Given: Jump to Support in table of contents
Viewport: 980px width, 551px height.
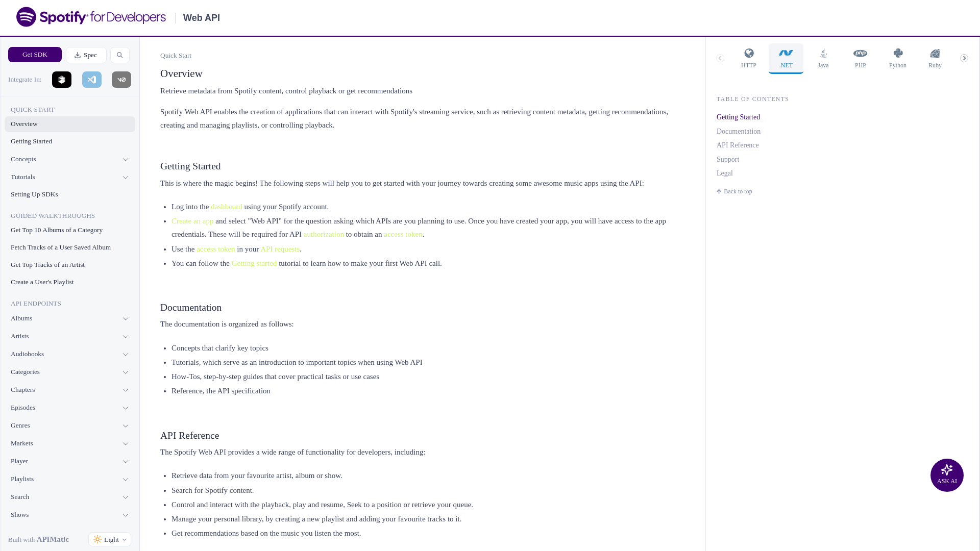Looking at the screenshot, I should 727,160.
